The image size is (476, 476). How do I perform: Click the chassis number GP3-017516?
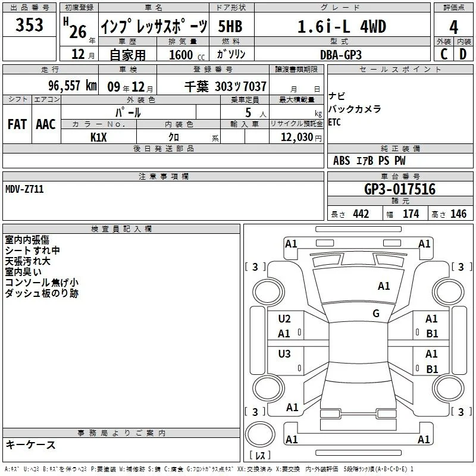(400, 189)
